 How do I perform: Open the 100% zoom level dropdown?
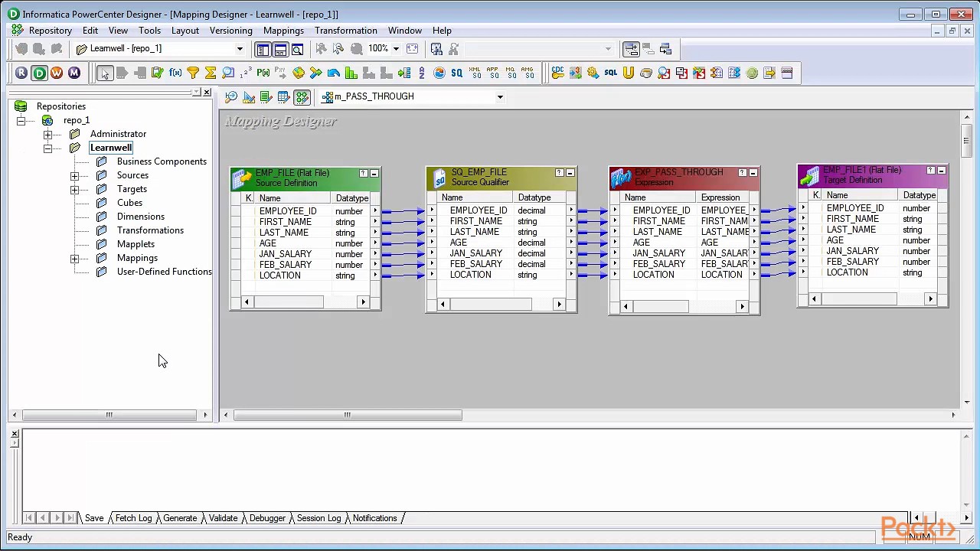click(x=396, y=48)
